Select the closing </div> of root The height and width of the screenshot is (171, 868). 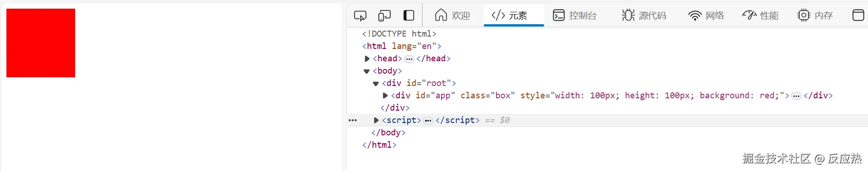[395, 108]
